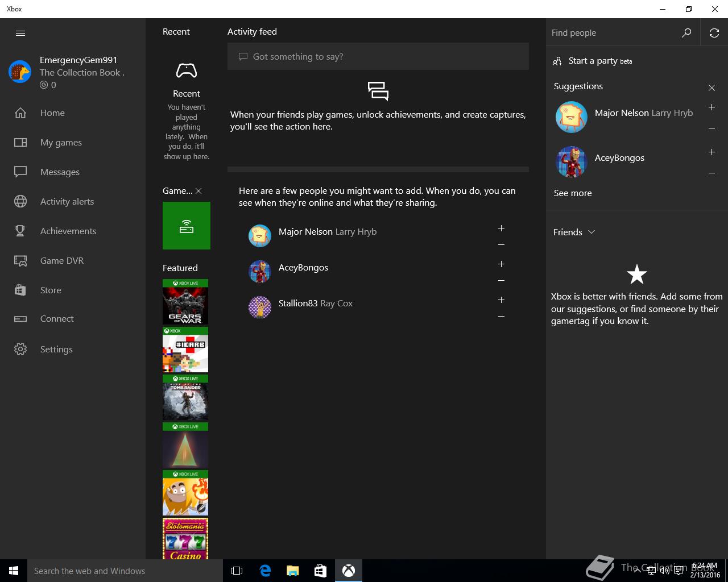This screenshot has height=582, width=728.
Task: Select Xbox app taskbar icon
Action: 348,571
